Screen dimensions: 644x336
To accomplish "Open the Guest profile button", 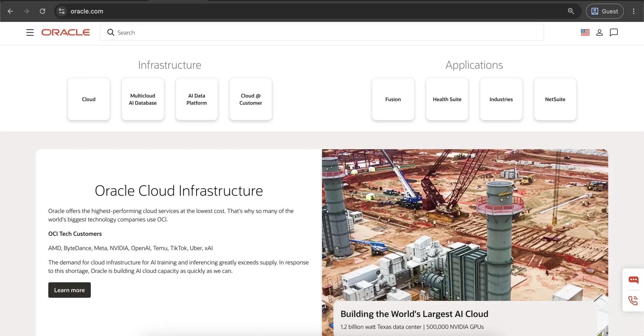I will tap(605, 11).
